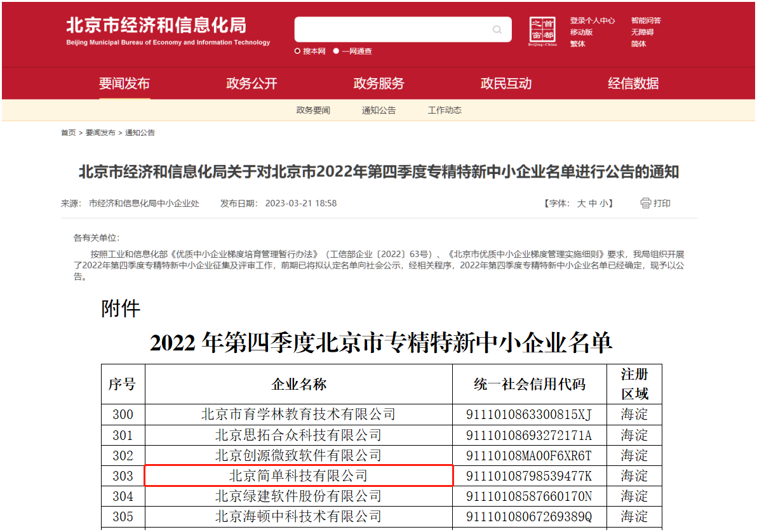Viewport: 757px width, 532px height.
Task: Enable 无障碍 accessibility mode
Action: (x=642, y=32)
